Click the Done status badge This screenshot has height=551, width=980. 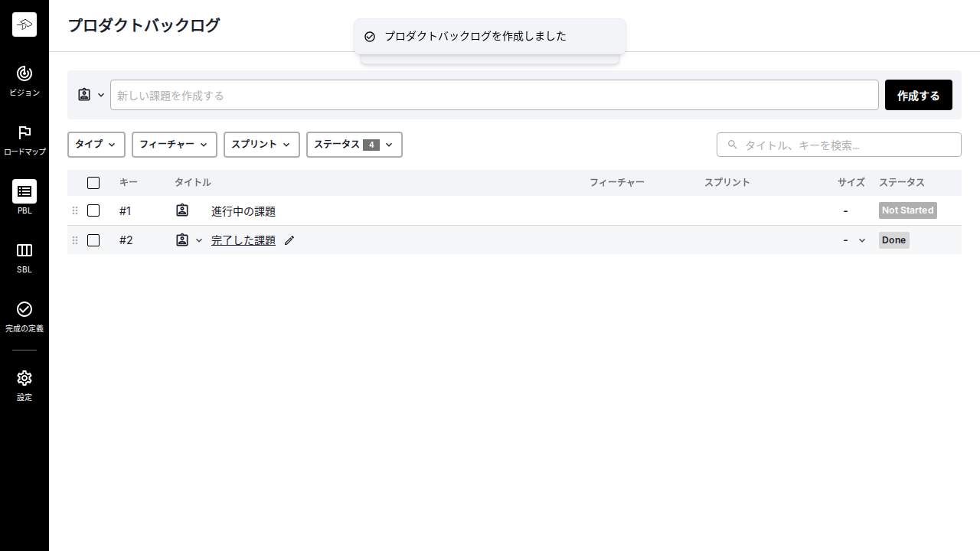(894, 240)
